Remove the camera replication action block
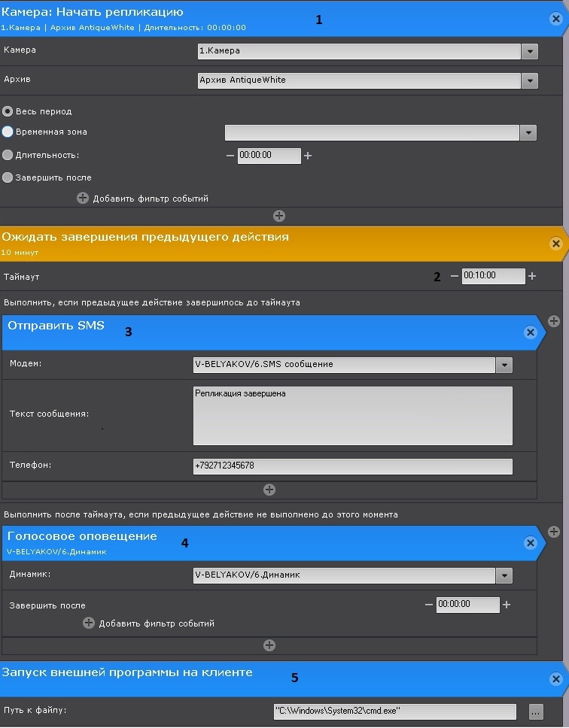 click(x=555, y=19)
